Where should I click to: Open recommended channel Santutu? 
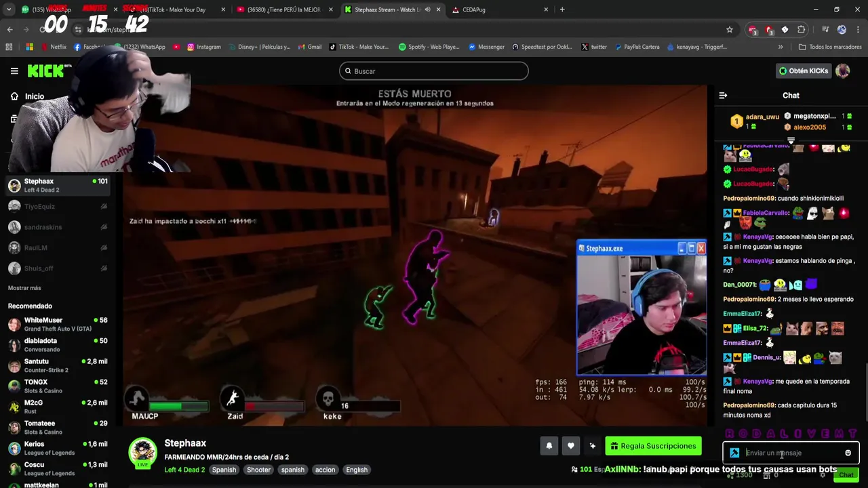tap(58, 365)
